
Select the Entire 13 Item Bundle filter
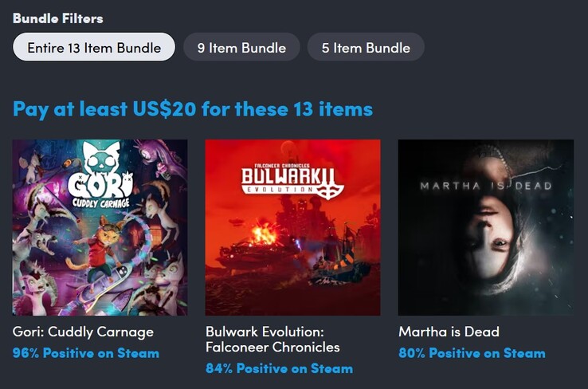coord(94,47)
